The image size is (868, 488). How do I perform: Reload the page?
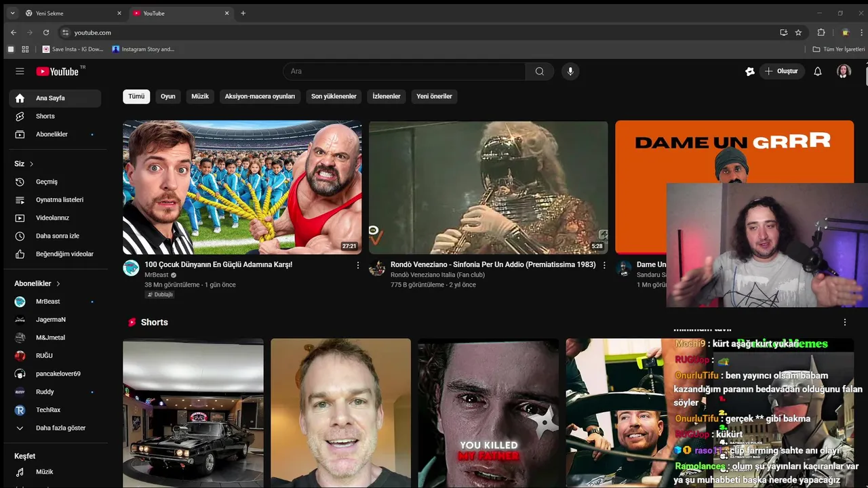pos(46,33)
